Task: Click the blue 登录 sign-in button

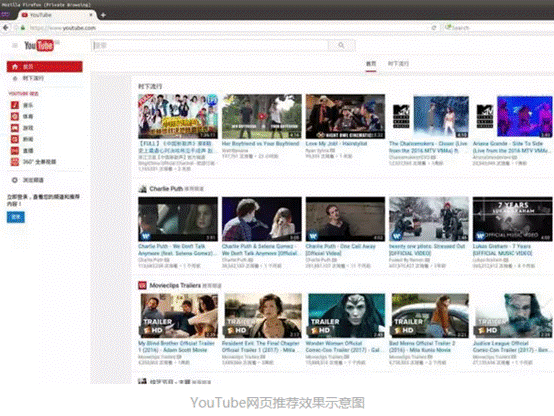Action: coord(16,217)
